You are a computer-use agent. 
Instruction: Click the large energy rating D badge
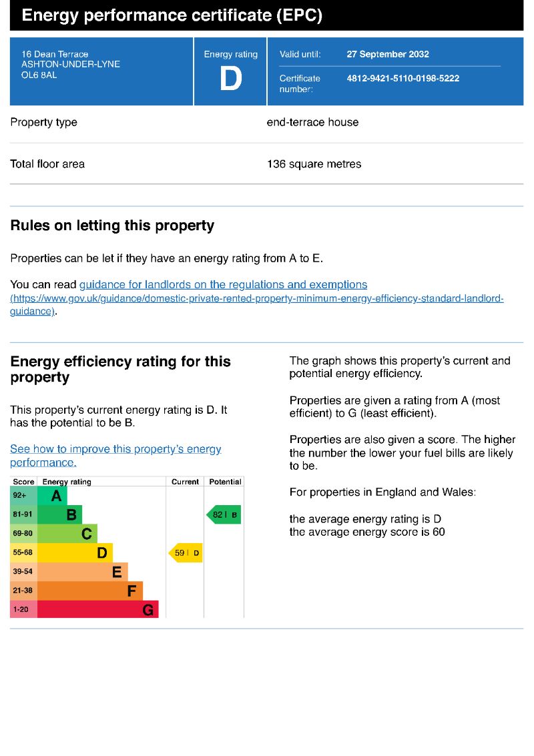[x=230, y=79]
